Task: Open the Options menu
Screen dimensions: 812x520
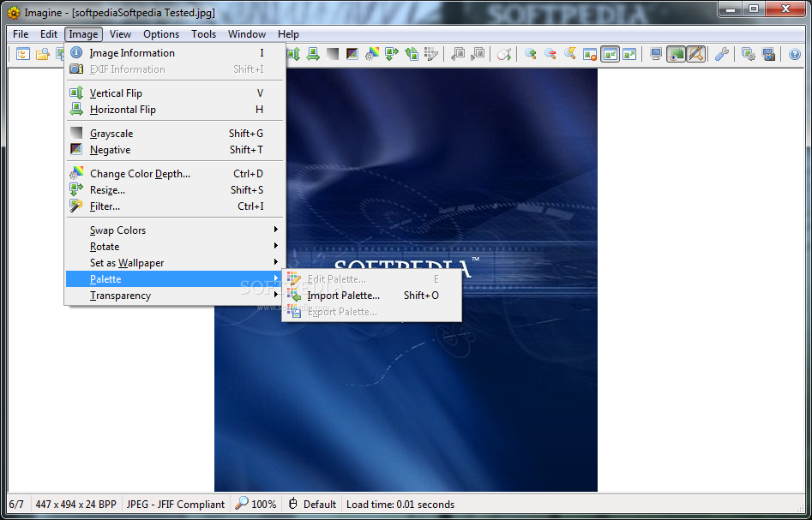Action: [161, 34]
